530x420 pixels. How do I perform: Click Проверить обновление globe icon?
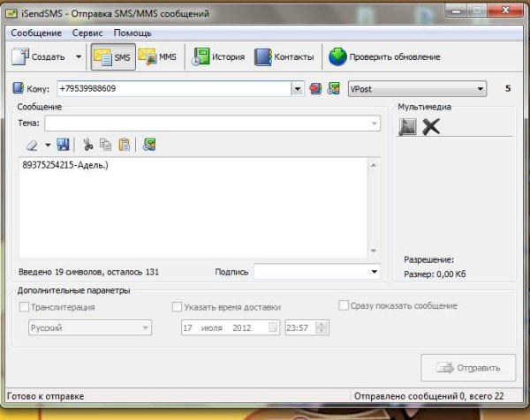pos(337,56)
